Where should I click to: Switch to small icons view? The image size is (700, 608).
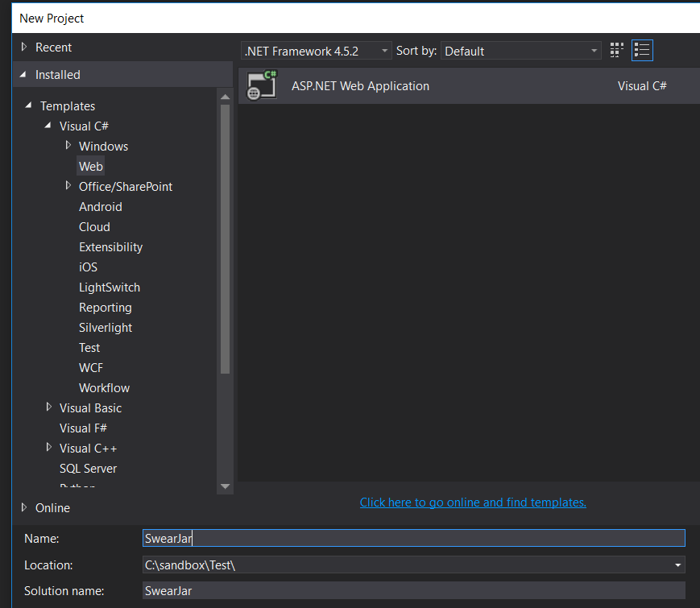point(616,49)
